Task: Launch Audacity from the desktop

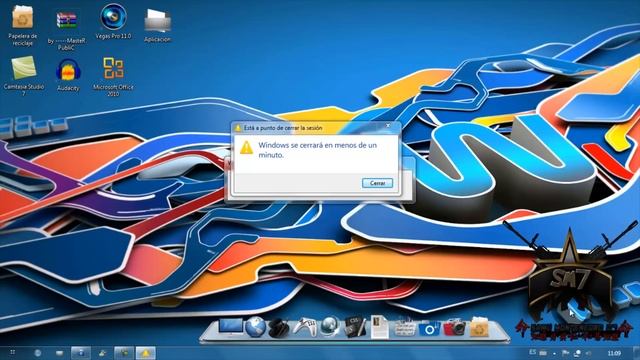Action: click(68, 75)
